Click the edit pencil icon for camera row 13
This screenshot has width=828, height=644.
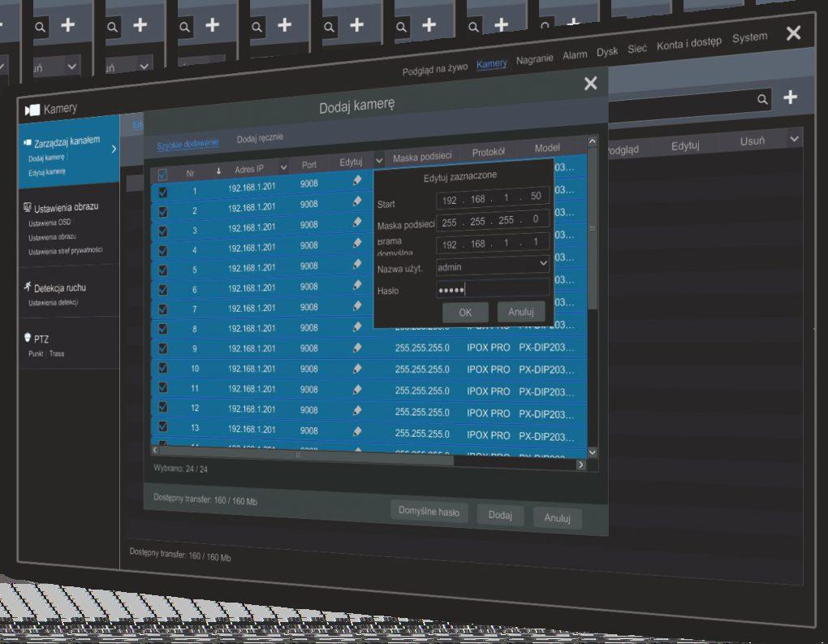tap(357, 431)
